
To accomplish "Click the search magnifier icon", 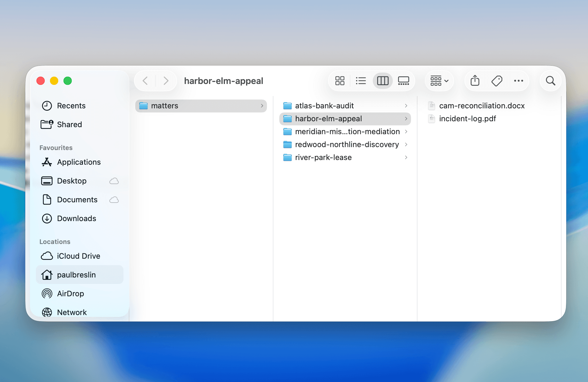I will click(x=550, y=81).
